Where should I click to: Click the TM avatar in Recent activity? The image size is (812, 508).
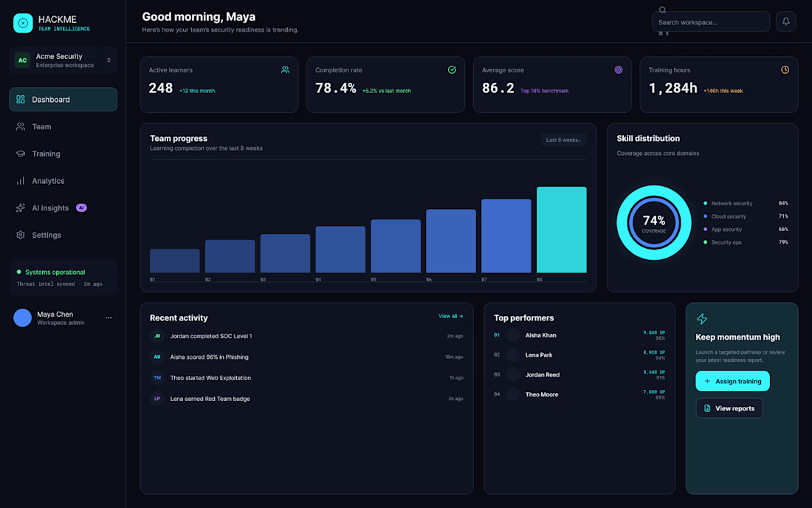click(157, 378)
